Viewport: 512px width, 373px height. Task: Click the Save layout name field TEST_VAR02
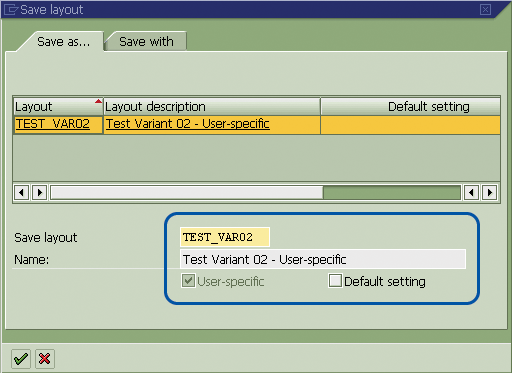click(225, 237)
